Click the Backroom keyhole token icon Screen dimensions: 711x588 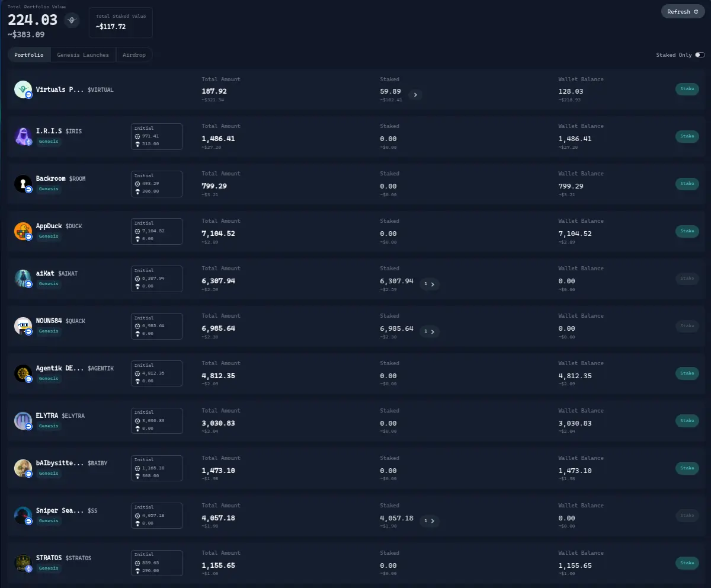(23, 184)
